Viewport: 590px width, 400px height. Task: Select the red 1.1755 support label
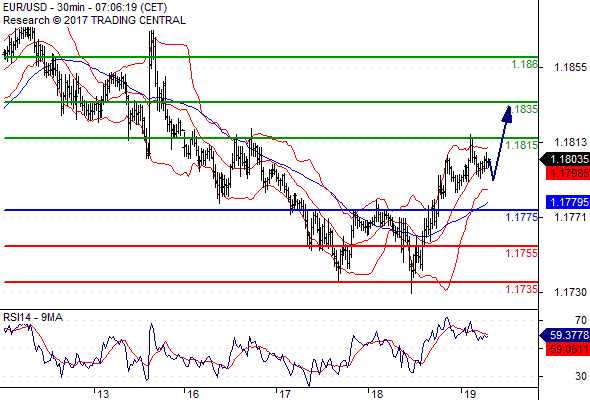[x=522, y=253]
